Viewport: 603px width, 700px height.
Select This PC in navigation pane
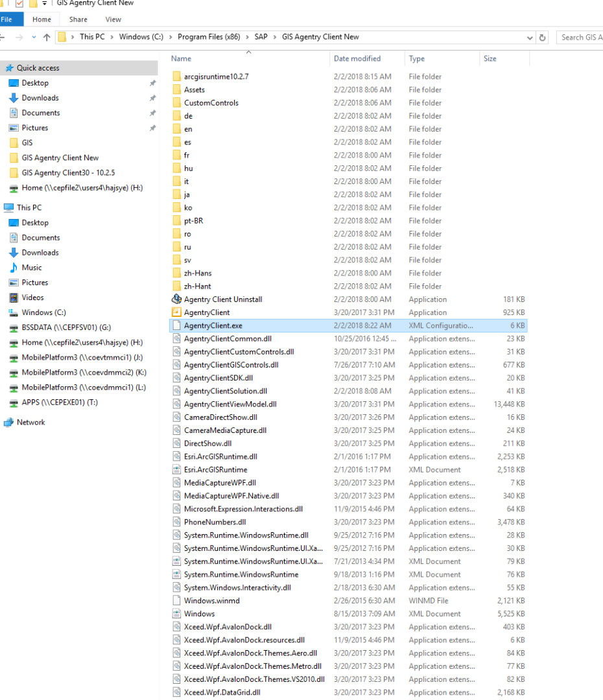coord(29,207)
